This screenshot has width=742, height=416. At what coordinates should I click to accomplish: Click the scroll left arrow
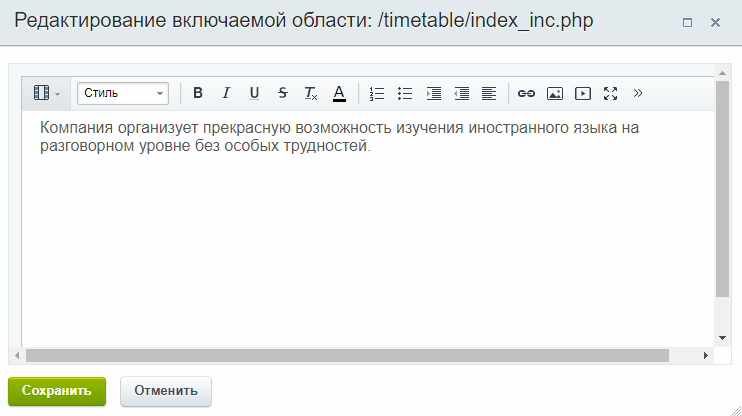17,355
